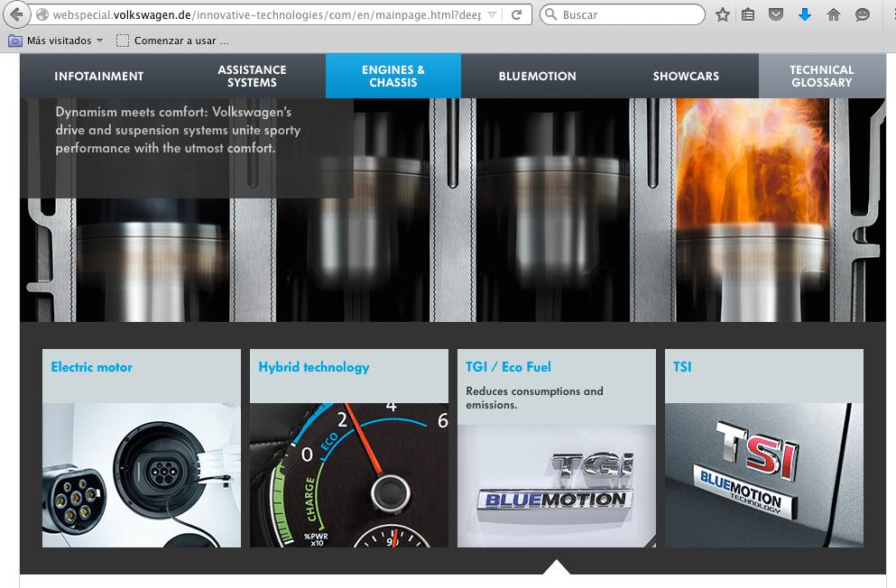
Task: Click the engine pistons hero banner
Action: 453,210
